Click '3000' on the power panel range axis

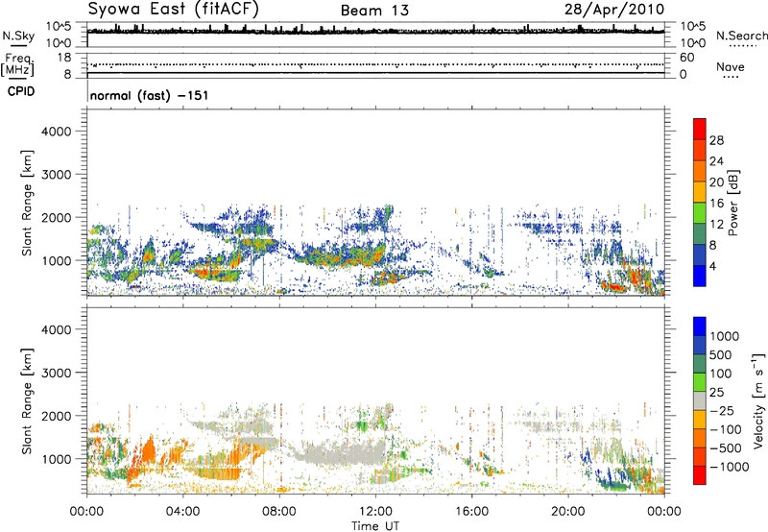pyautogui.click(x=57, y=175)
